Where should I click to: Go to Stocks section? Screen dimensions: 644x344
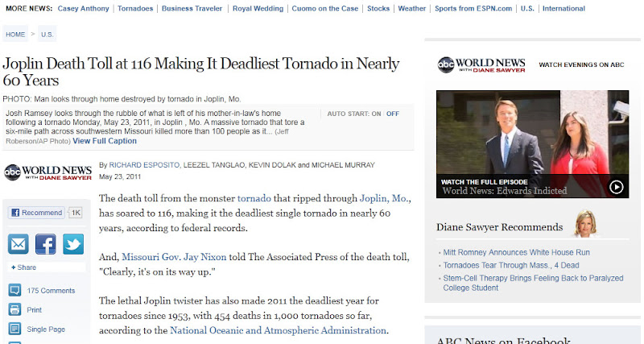(x=378, y=8)
